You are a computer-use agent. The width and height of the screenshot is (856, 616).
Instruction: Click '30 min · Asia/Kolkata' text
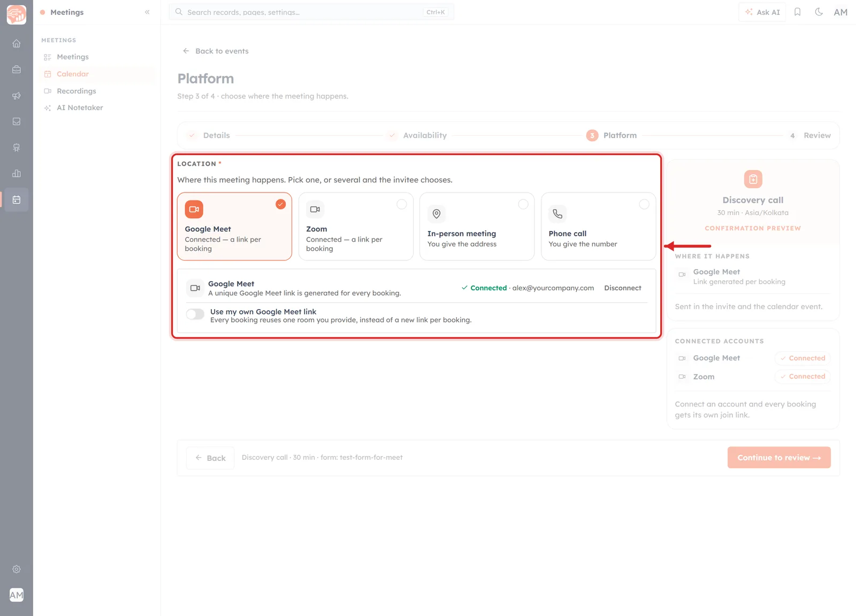tap(753, 213)
